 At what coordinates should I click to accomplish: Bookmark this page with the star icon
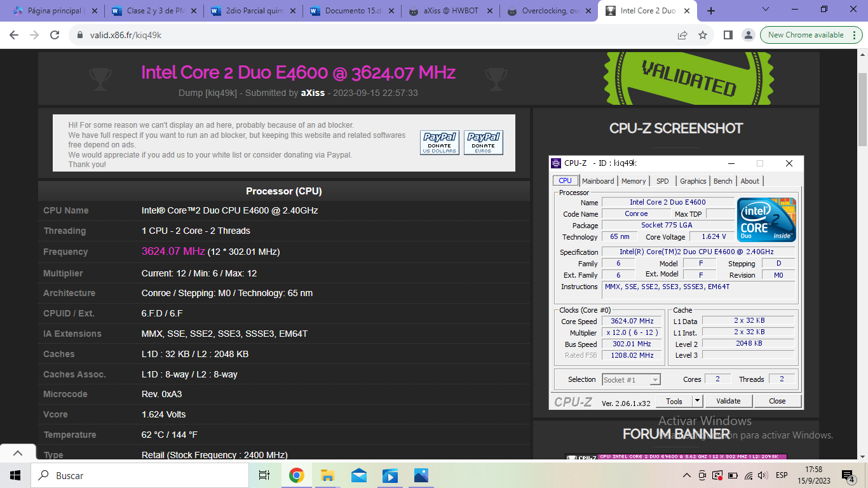point(703,35)
